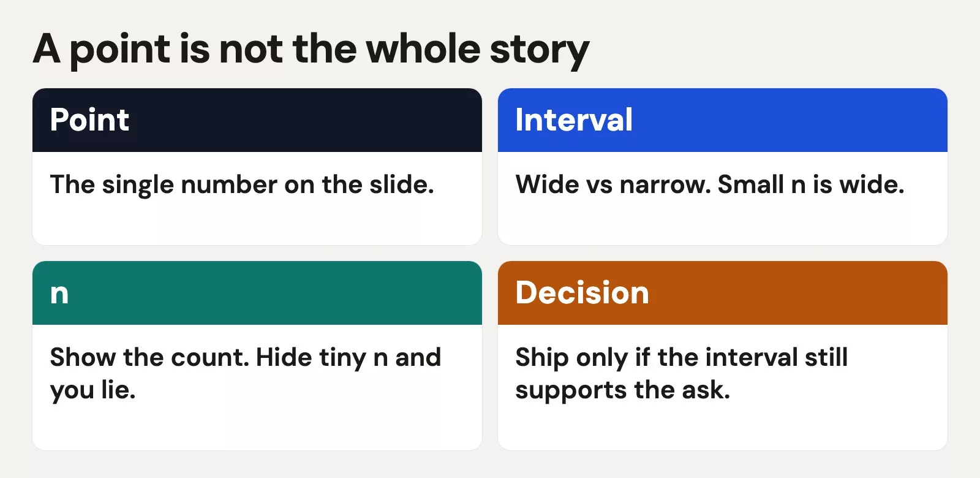Viewport: 980px width, 478px height.
Task: Select text 'The single number on the slide.'
Action: (x=242, y=185)
